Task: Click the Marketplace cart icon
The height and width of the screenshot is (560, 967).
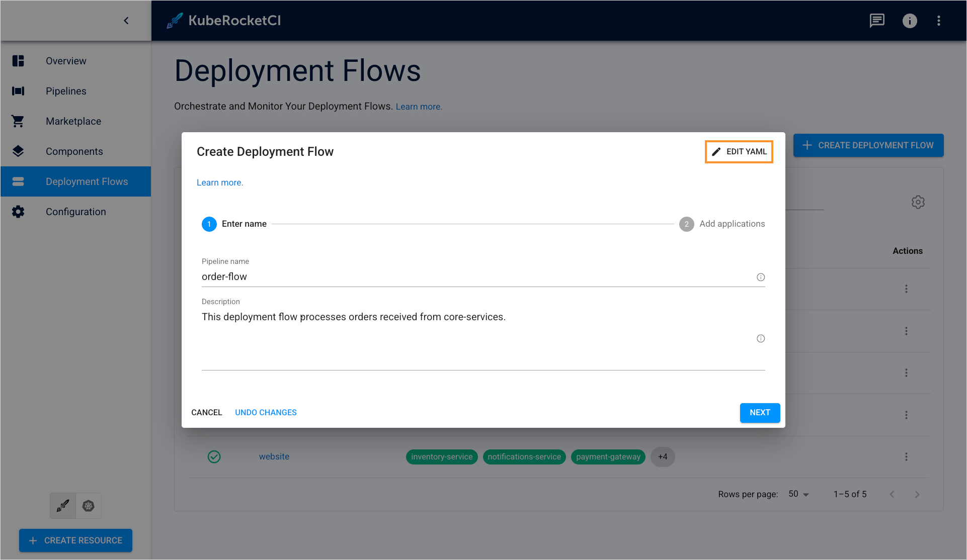Action: click(18, 121)
